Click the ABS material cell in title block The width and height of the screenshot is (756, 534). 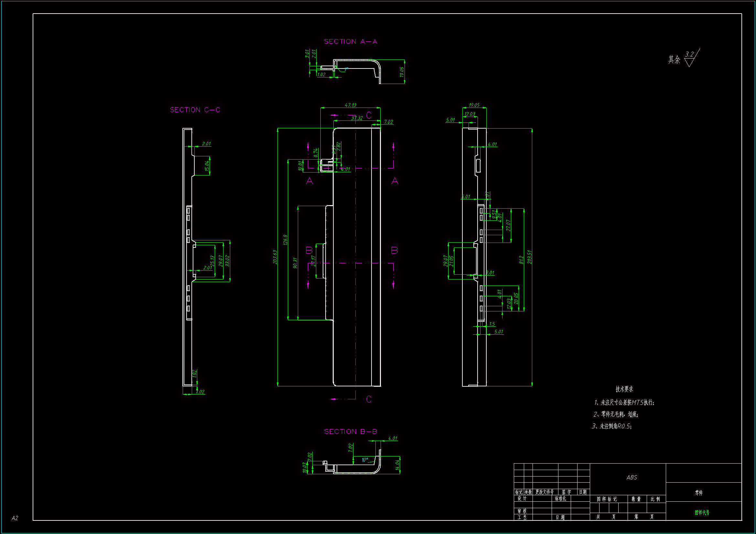click(632, 477)
